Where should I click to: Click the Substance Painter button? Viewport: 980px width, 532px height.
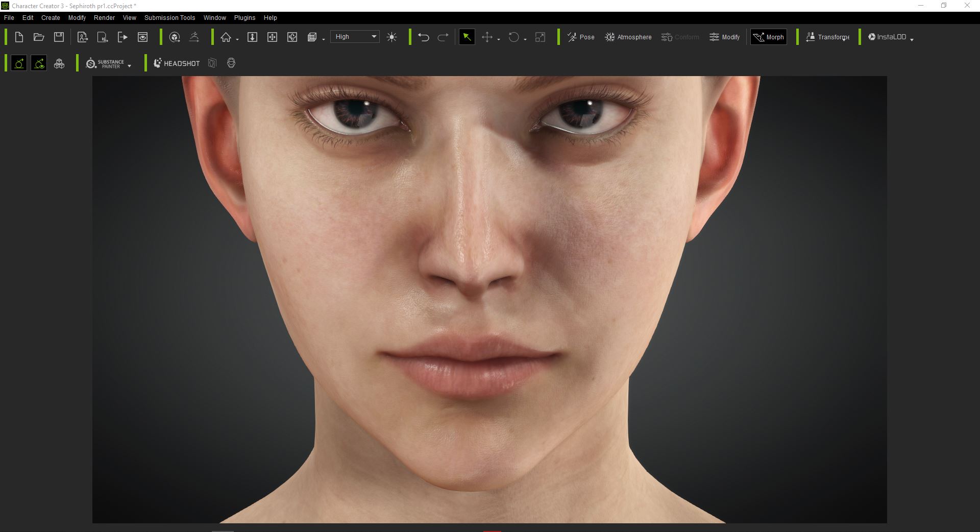[105, 63]
